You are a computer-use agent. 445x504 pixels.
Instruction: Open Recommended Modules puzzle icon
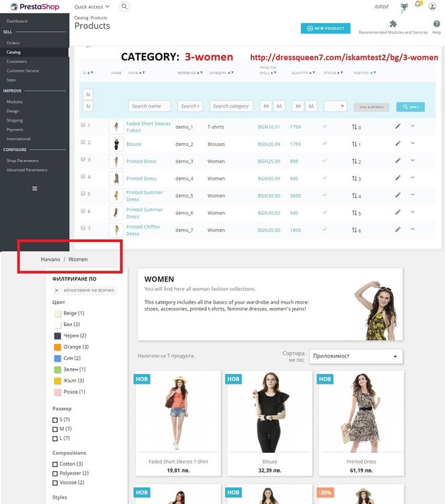click(x=393, y=24)
